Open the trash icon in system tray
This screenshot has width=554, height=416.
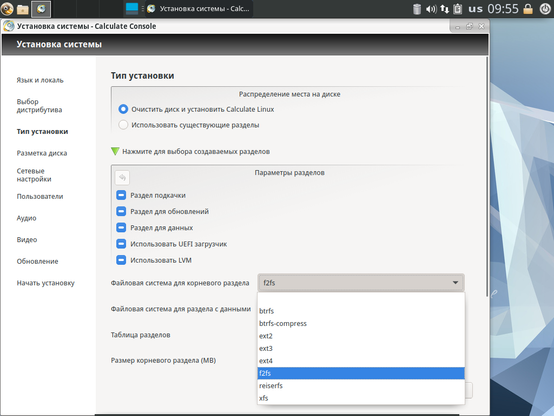pyautogui.click(x=417, y=9)
